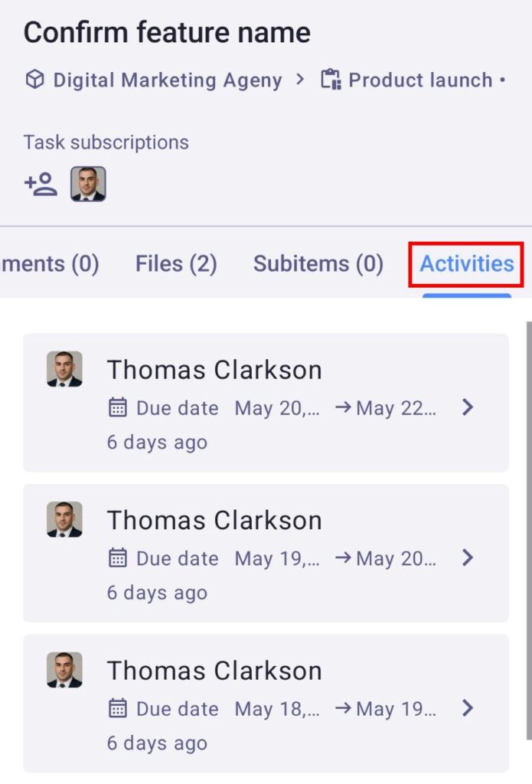Click the Digital Marketing Ageny cube icon
The image size is (532, 784).
(x=34, y=80)
